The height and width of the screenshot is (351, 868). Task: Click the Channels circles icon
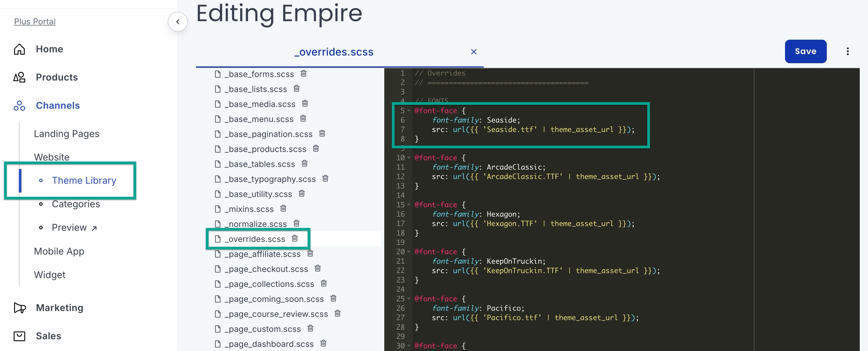pos(19,106)
